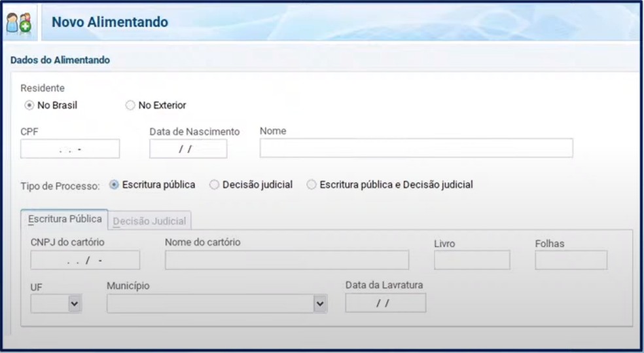Focus the CPF input field
Screen dimensions: 644x353
pyautogui.click(x=70, y=149)
